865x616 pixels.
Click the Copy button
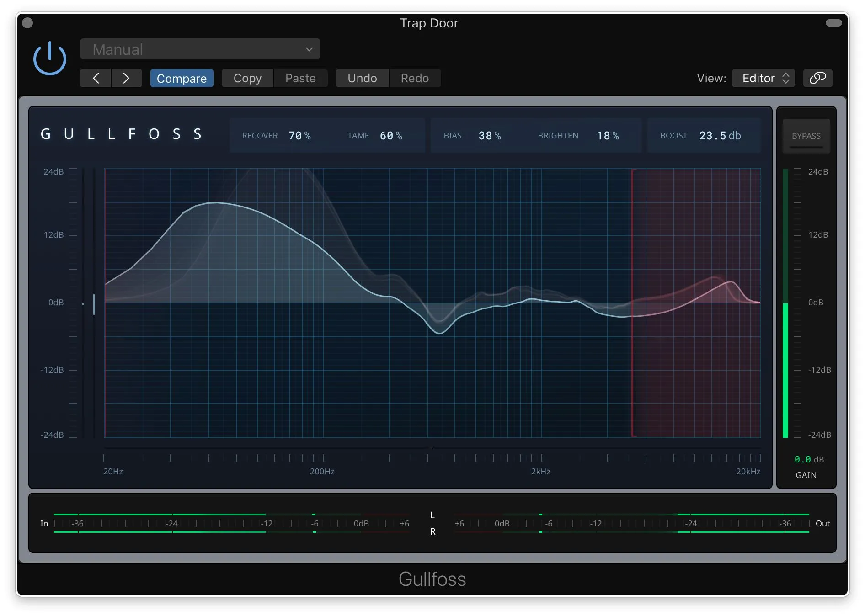pos(247,78)
